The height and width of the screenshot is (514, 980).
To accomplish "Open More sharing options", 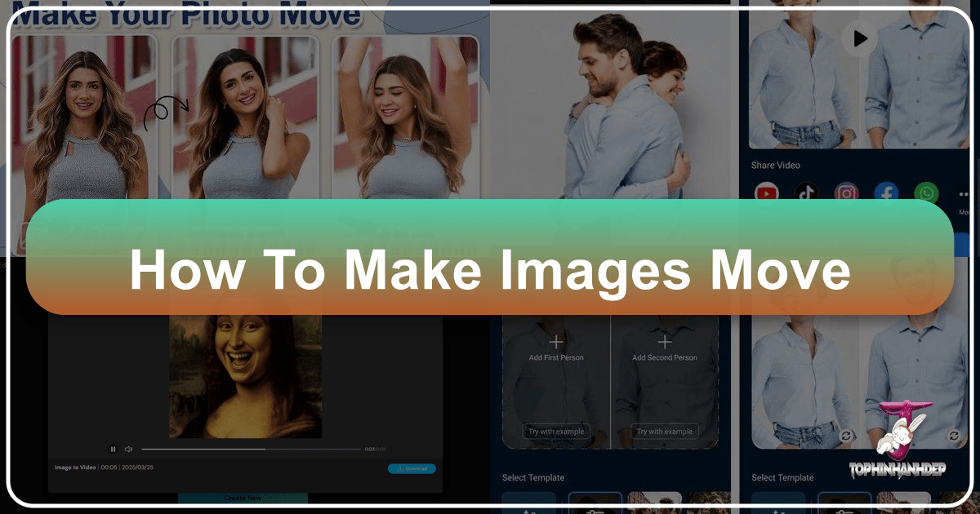I will point(964,193).
